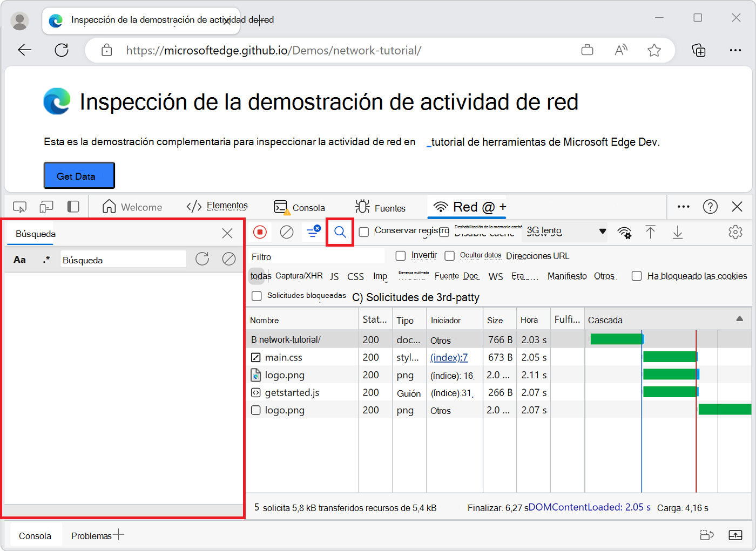Filter requests by WS type

496,276
